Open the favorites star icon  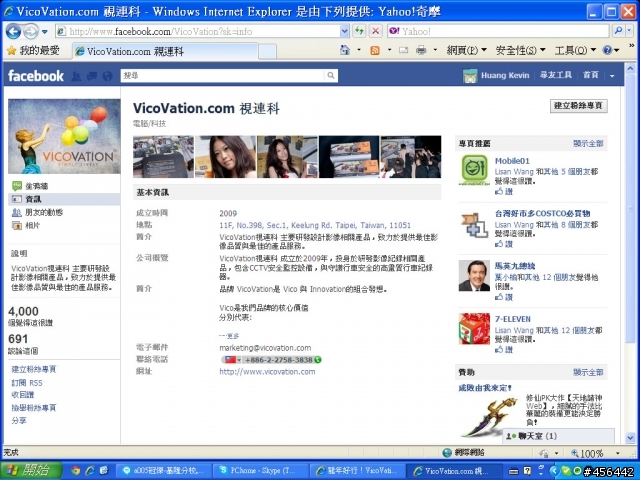[12, 51]
